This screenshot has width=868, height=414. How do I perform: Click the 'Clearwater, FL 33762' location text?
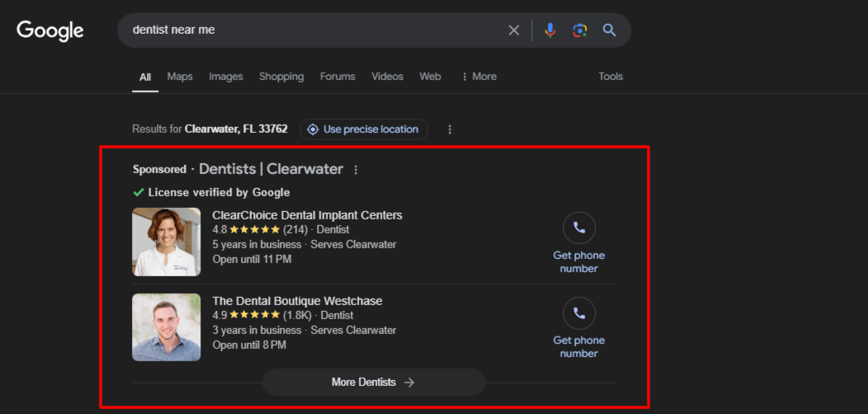pyautogui.click(x=236, y=129)
